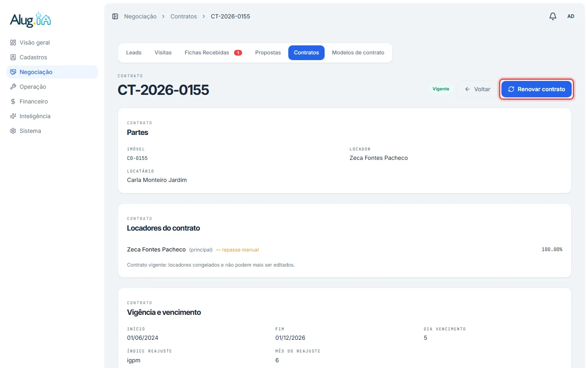Click the Alug.ia logo
The image size is (588, 368).
[31, 20]
